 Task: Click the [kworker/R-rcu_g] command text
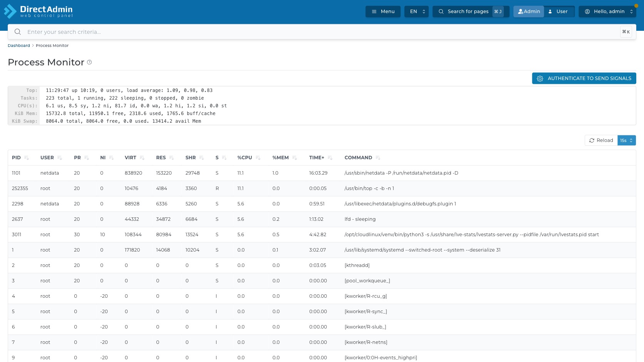366,296
